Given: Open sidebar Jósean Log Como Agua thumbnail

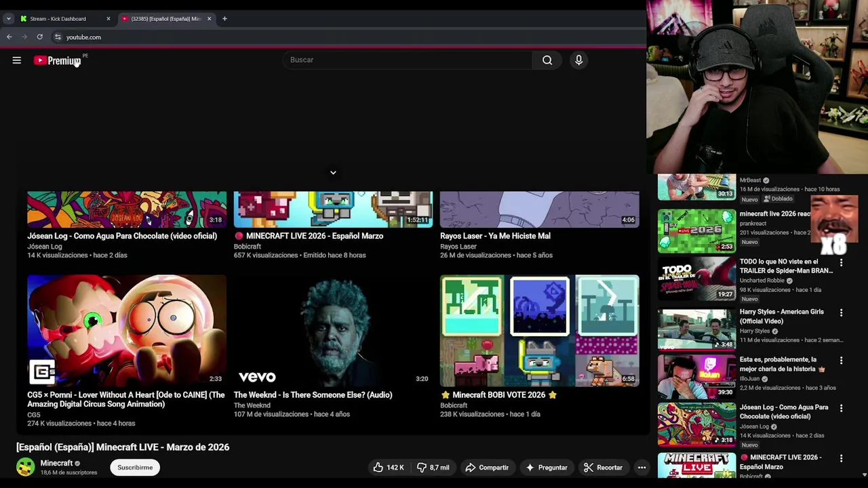Looking at the screenshot, I should [696, 425].
